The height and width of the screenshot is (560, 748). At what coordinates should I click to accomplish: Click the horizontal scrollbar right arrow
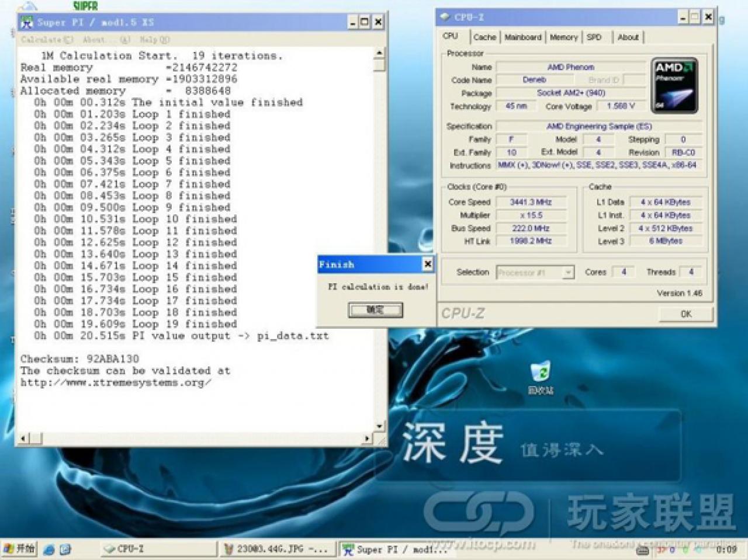(367, 438)
